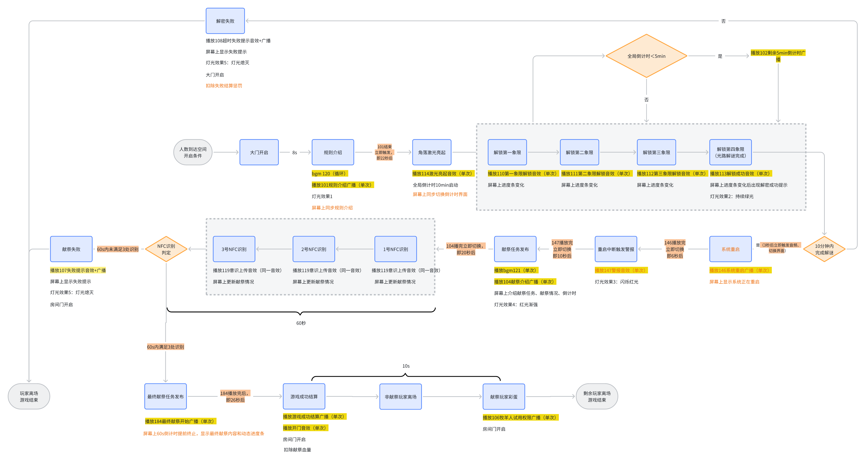Click the 扣除献祭血量 text
This screenshot has height=461, width=868.
point(297,450)
